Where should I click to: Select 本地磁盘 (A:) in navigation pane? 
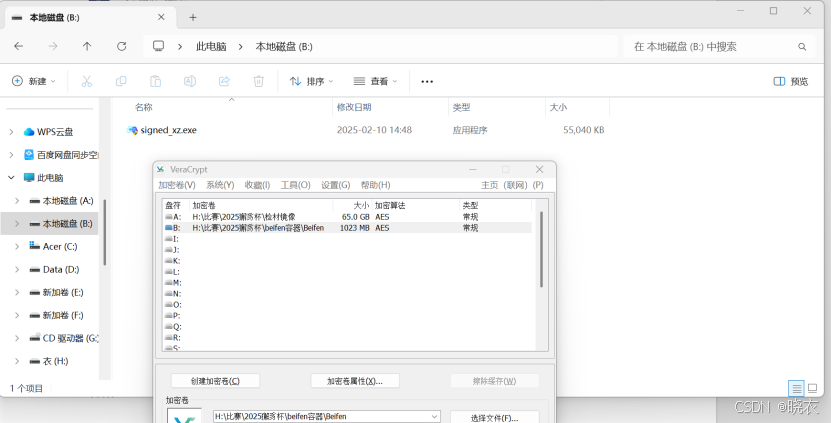[x=68, y=200]
